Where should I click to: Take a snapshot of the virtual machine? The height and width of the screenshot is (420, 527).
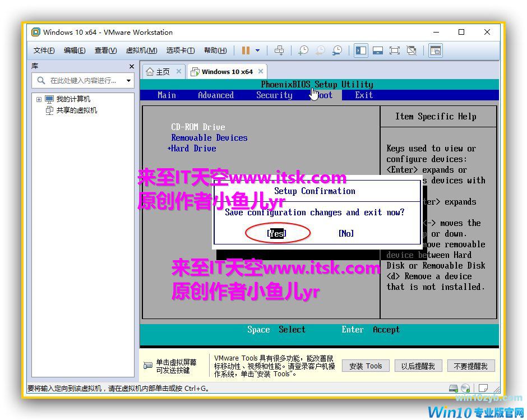[x=303, y=50]
